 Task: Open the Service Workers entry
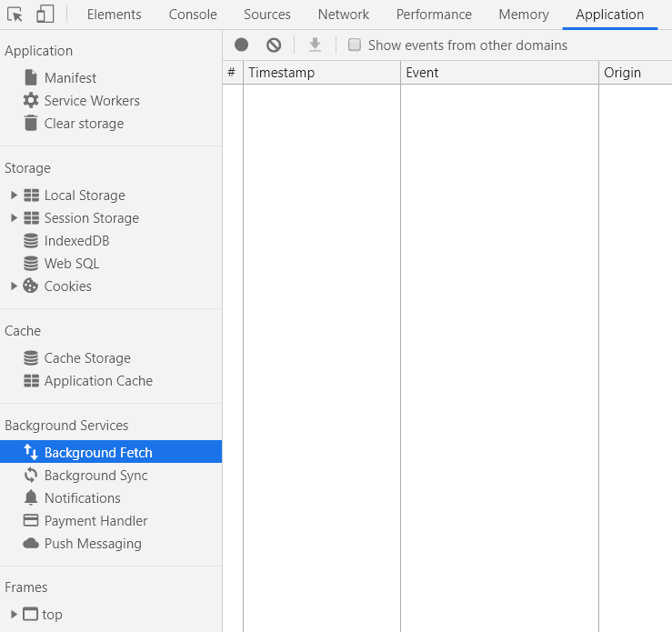pyautogui.click(x=92, y=101)
